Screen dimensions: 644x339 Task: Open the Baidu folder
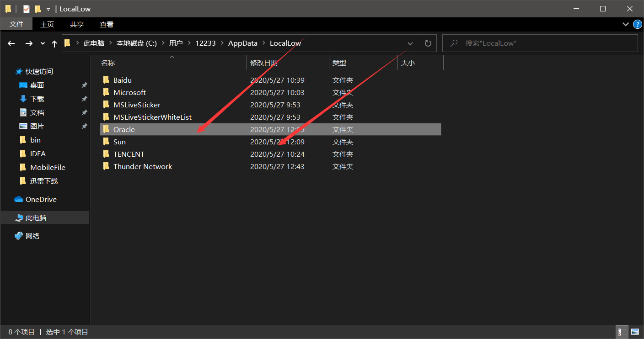click(x=122, y=80)
